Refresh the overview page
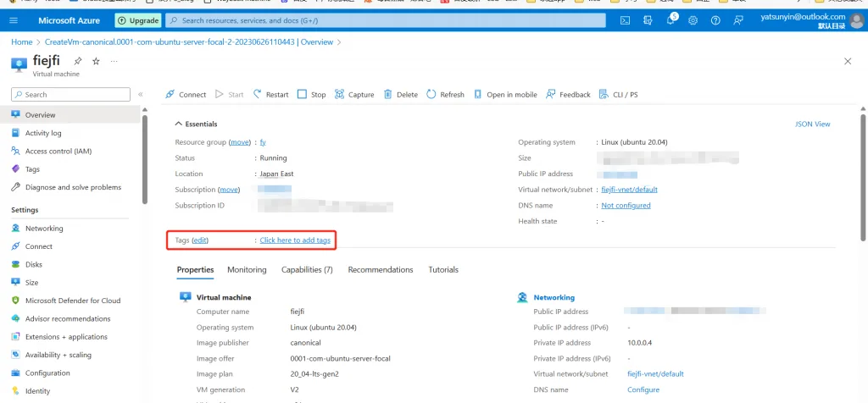868x403 pixels. (x=445, y=95)
